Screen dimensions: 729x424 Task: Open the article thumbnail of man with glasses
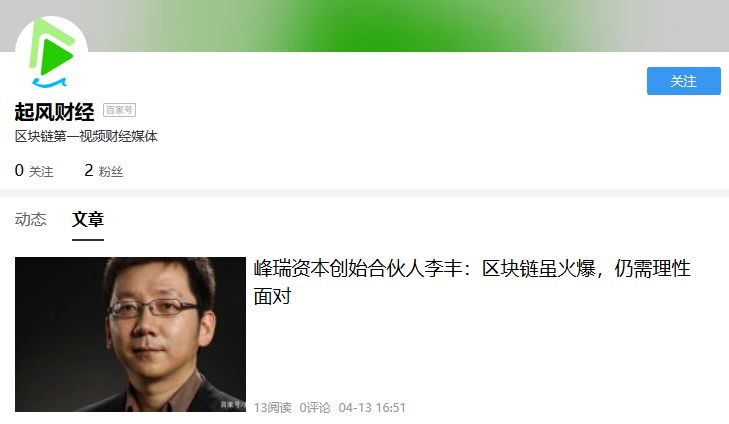[130, 334]
